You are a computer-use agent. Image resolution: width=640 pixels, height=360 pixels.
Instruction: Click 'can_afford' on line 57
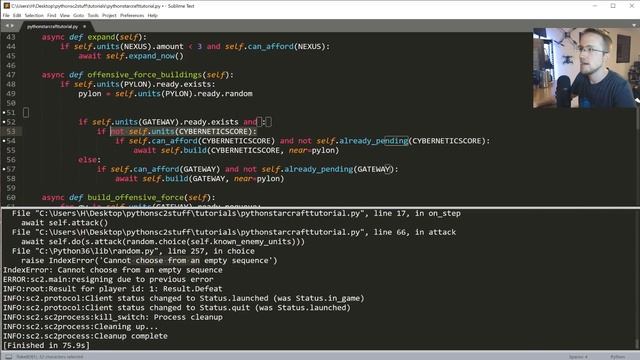(x=156, y=169)
